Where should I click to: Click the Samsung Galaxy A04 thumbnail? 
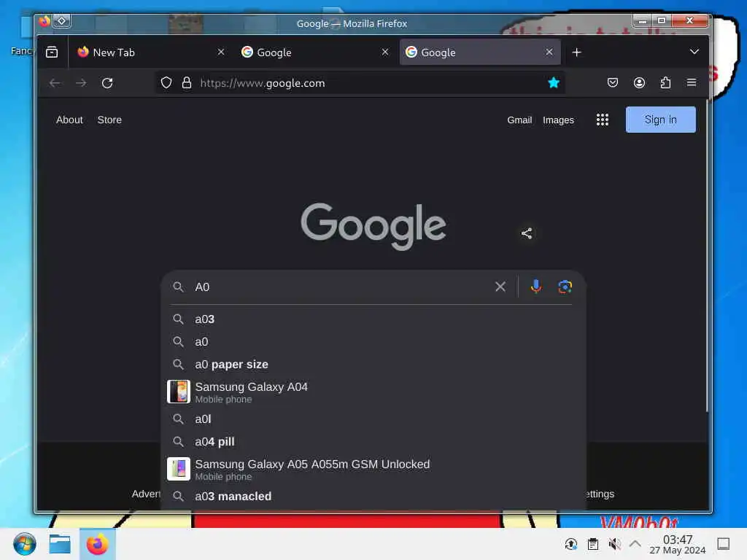click(179, 392)
